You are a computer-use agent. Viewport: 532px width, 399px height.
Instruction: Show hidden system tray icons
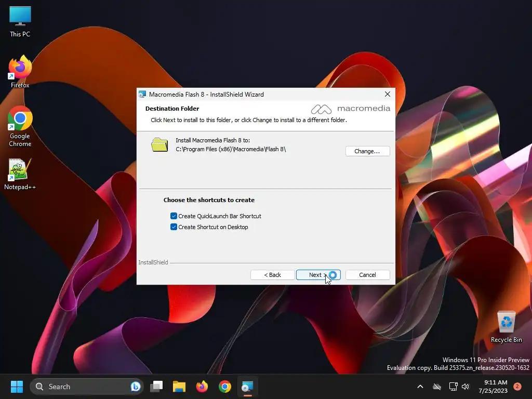tap(420, 387)
